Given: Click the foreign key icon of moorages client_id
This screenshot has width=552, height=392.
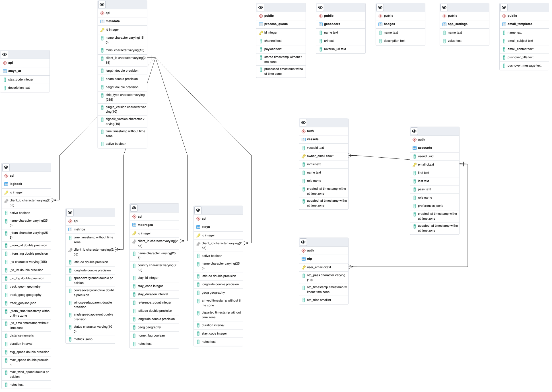Looking at the screenshot, I should 134,242.
